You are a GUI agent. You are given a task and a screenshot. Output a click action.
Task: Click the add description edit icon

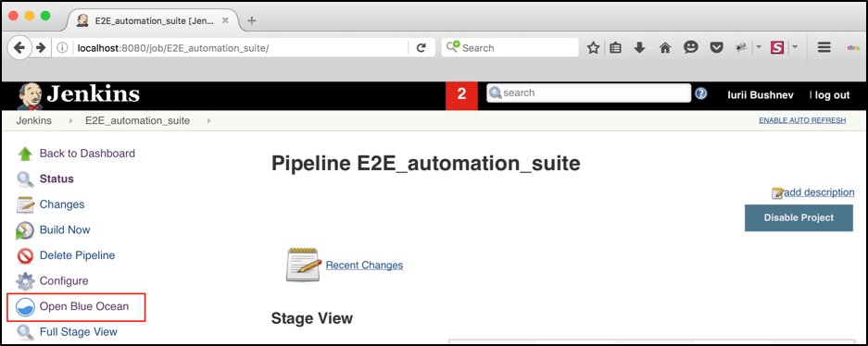(x=778, y=193)
